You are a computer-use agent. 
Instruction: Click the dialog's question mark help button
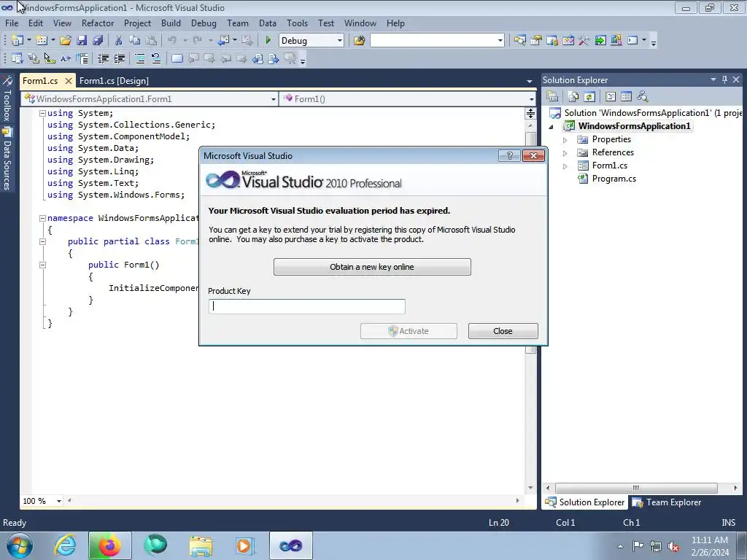[x=509, y=156]
